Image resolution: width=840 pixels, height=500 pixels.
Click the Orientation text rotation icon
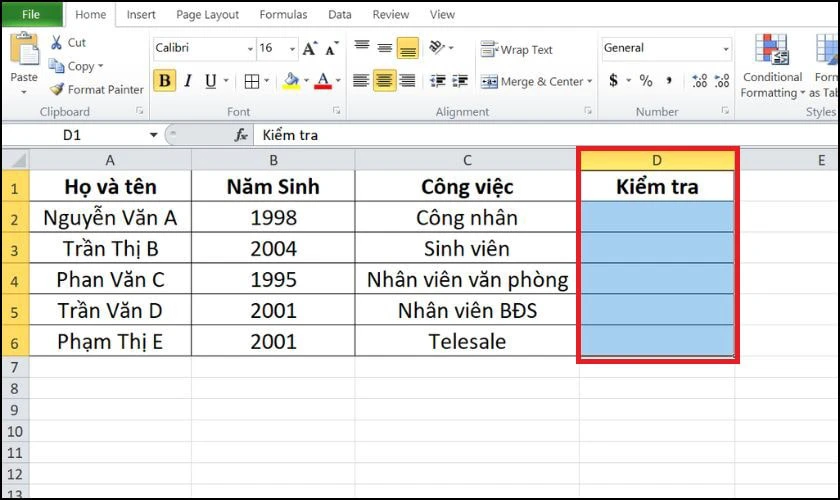437,48
